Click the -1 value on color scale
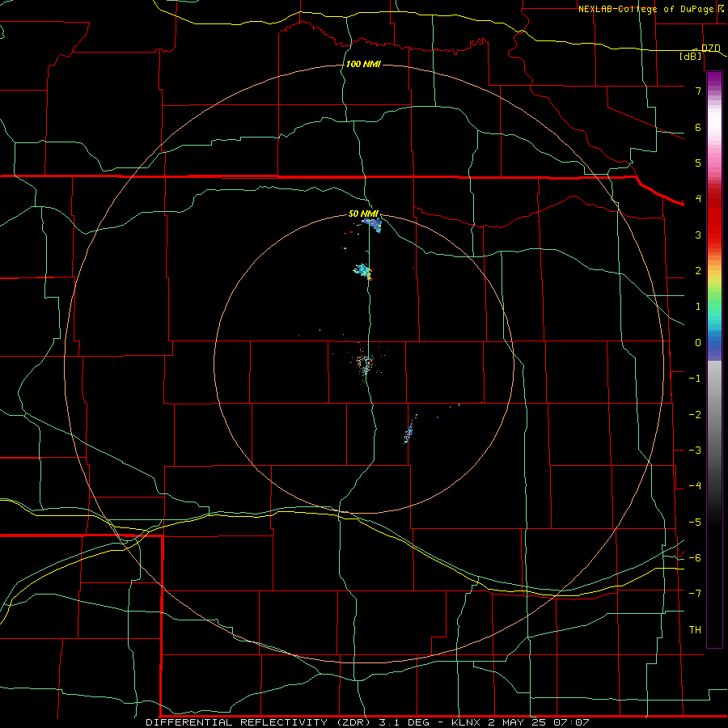The width and height of the screenshot is (728, 728). 695,379
